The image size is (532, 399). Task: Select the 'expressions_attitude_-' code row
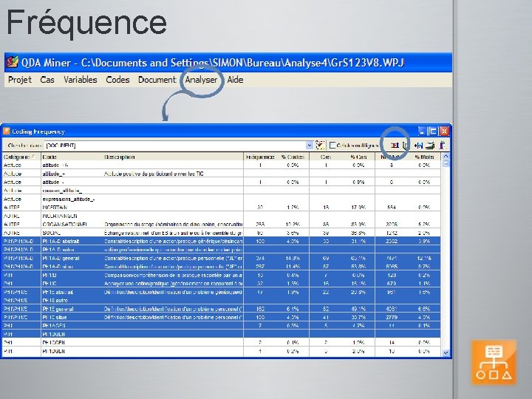pyautogui.click(x=221, y=199)
